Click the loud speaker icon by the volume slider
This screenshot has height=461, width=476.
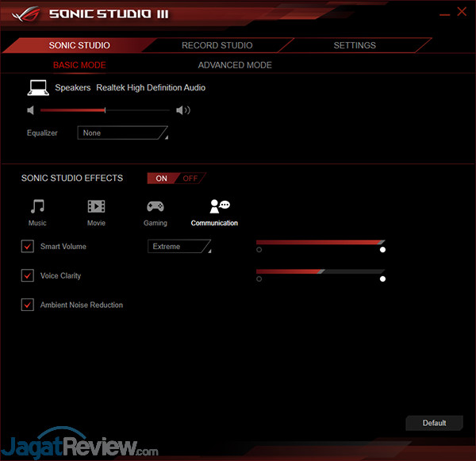pos(183,110)
